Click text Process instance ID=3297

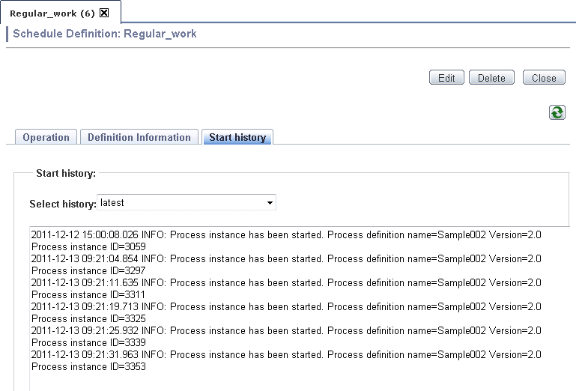[x=88, y=270]
